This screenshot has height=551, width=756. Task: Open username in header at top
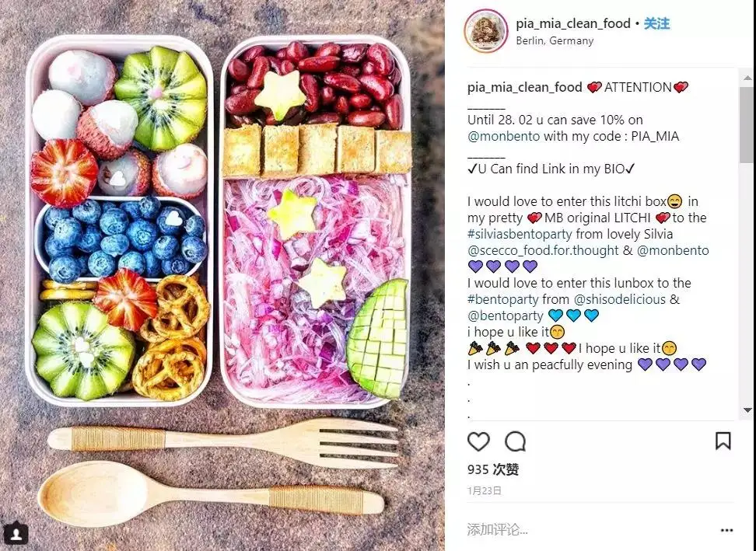[572, 23]
